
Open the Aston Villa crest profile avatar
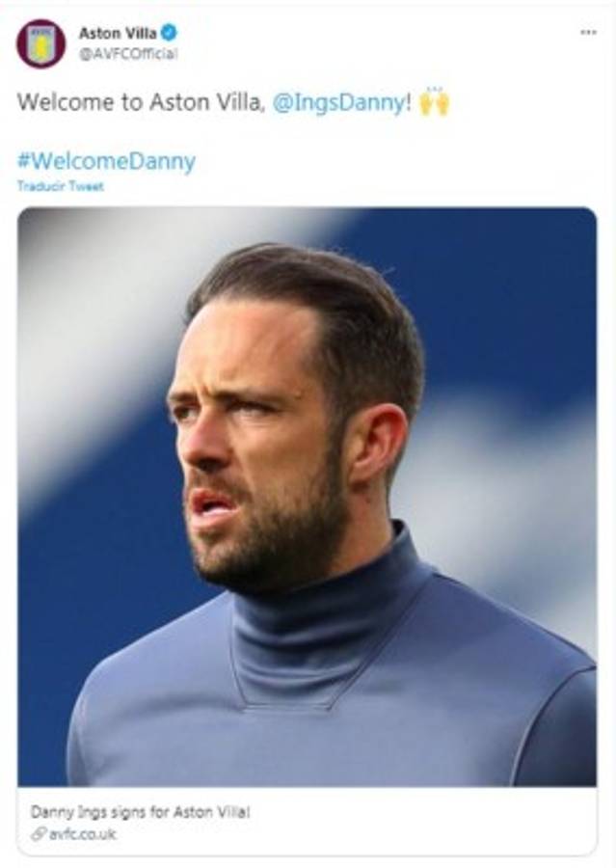click(40, 43)
